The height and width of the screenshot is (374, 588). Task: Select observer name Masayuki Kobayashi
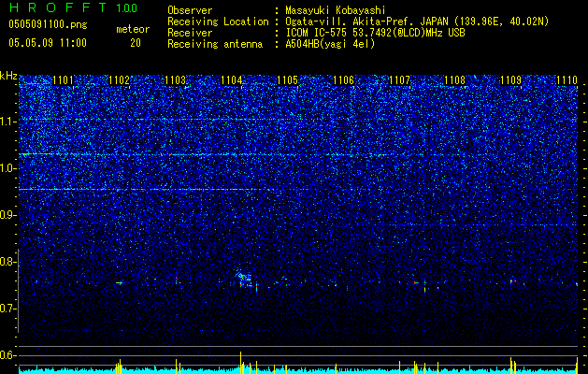pos(336,10)
